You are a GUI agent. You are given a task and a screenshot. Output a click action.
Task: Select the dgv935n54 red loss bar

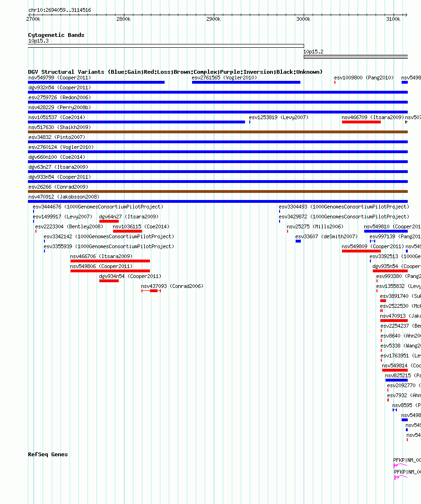click(x=390, y=271)
